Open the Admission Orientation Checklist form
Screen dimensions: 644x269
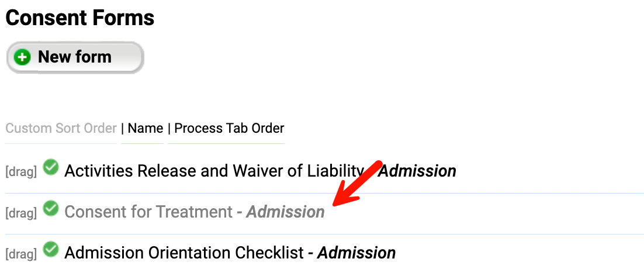coord(184,253)
